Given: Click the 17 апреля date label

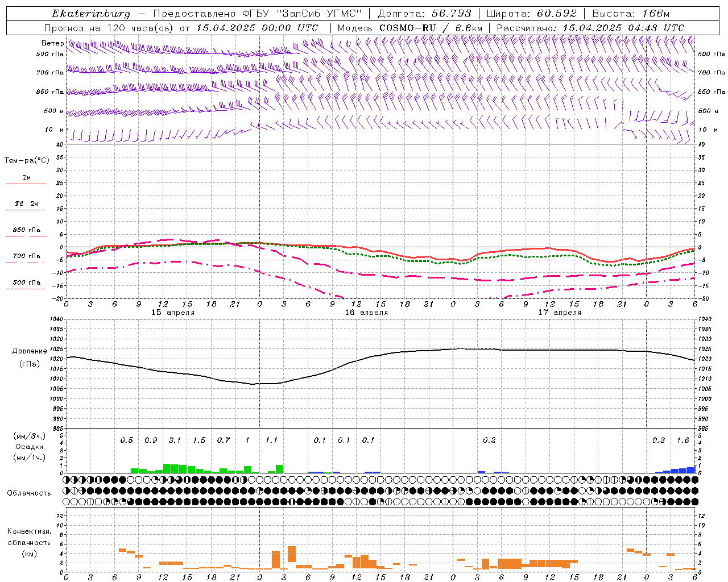Looking at the screenshot, I should click(560, 313).
